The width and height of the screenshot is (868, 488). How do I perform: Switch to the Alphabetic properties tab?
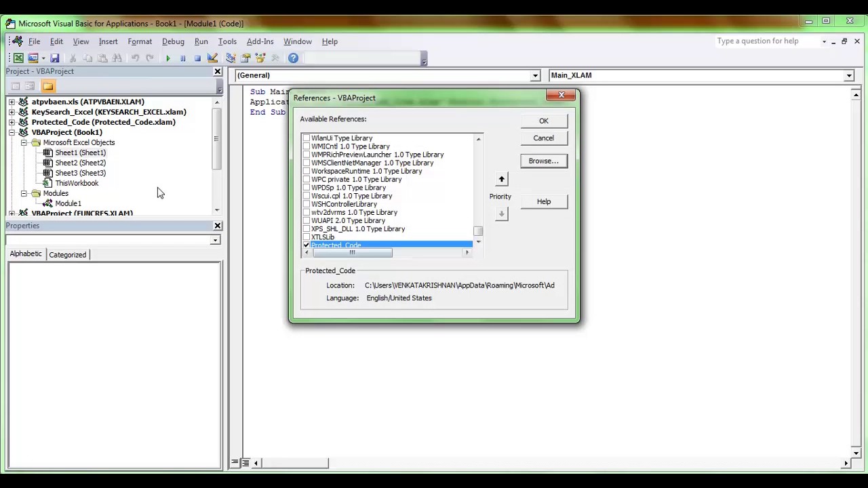26,253
